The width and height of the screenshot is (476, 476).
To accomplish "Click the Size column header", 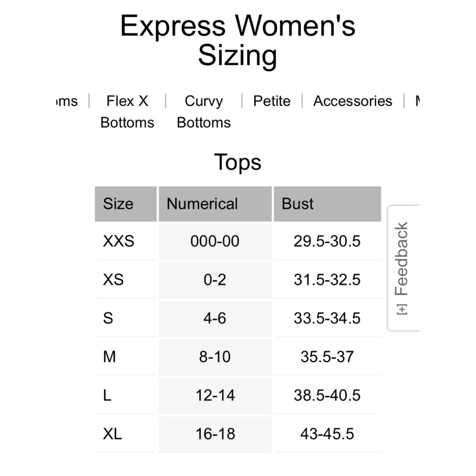I will (119, 204).
